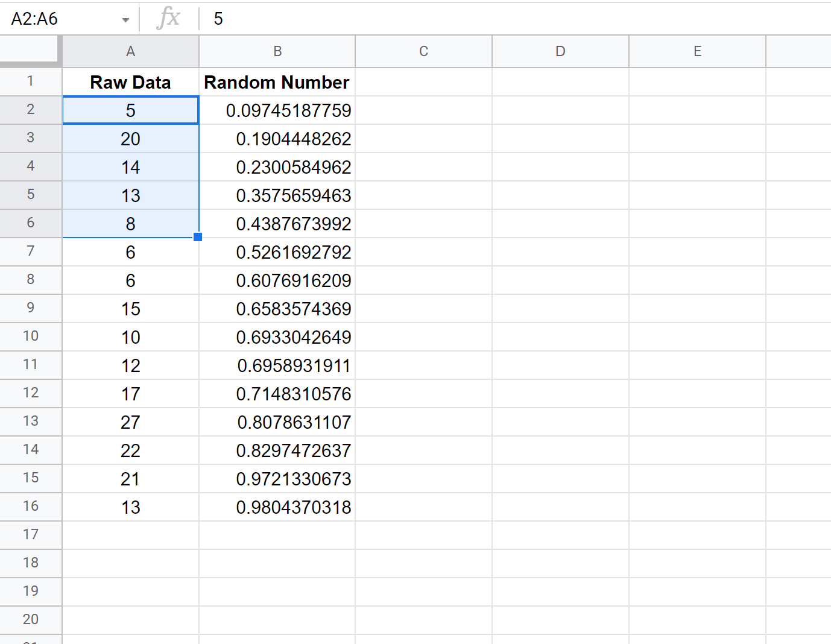The height and width of the screenshot is (644, 831).
Task: Select row 1 header
Action: (31, 81)
